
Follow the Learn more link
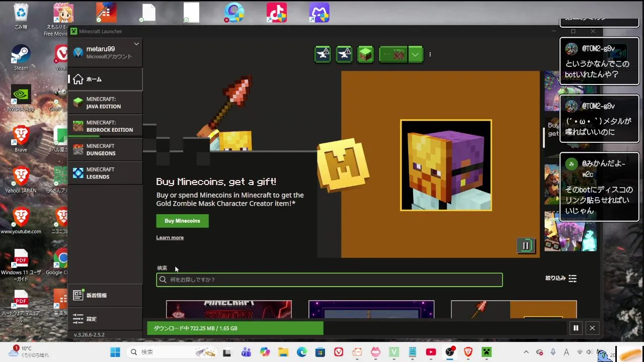(170, 237)
